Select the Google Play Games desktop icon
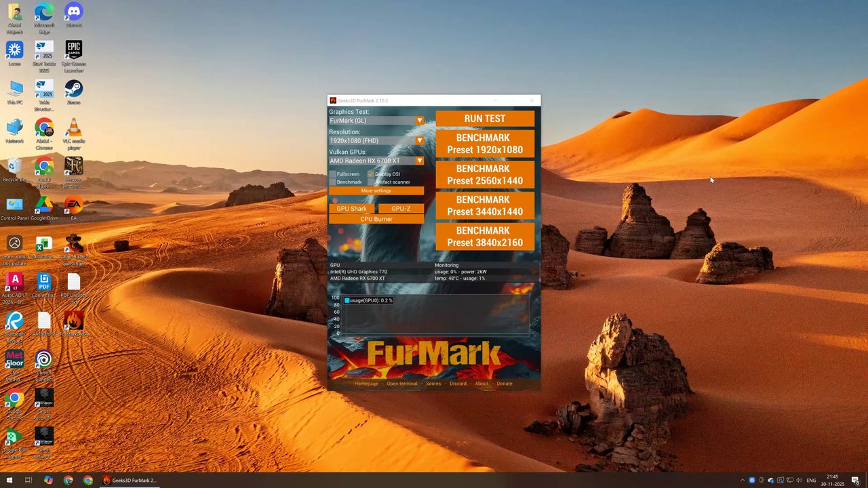This screenshot has width=868, height=488. (15, 443)
